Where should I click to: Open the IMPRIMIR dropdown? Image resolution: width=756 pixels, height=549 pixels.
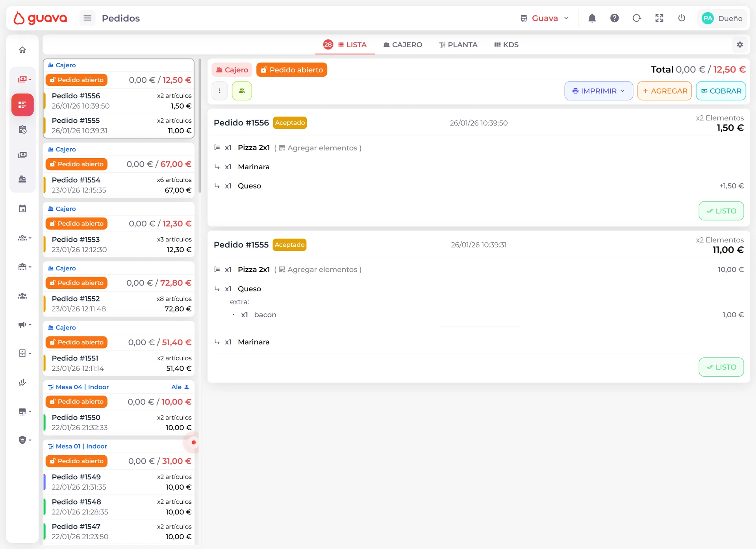pos(598,91)
